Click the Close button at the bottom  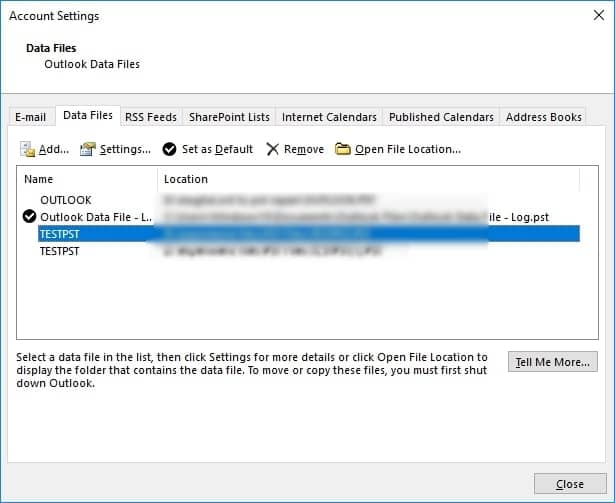570,484
